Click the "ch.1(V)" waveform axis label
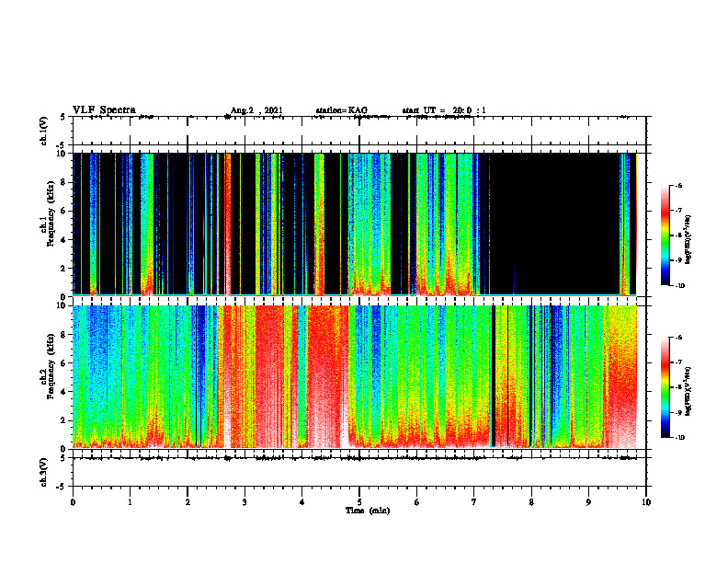This screenshot has width=728, height=563. click(x=44, y=131)
